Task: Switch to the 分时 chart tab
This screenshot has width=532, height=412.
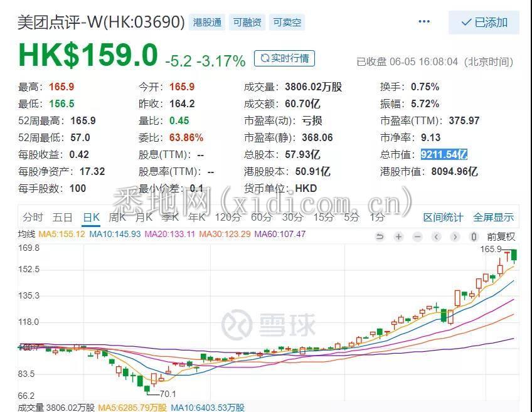Action: point(33,217)
